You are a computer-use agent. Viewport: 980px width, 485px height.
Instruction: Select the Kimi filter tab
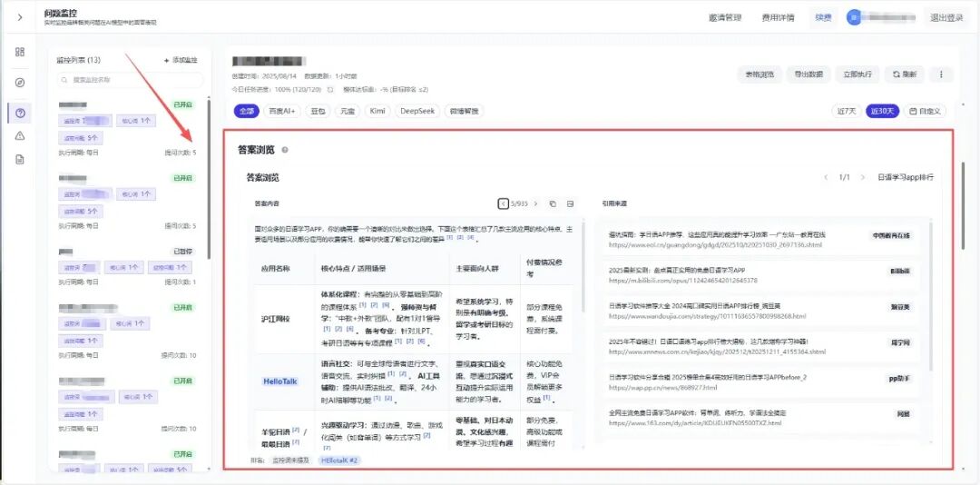377,111
